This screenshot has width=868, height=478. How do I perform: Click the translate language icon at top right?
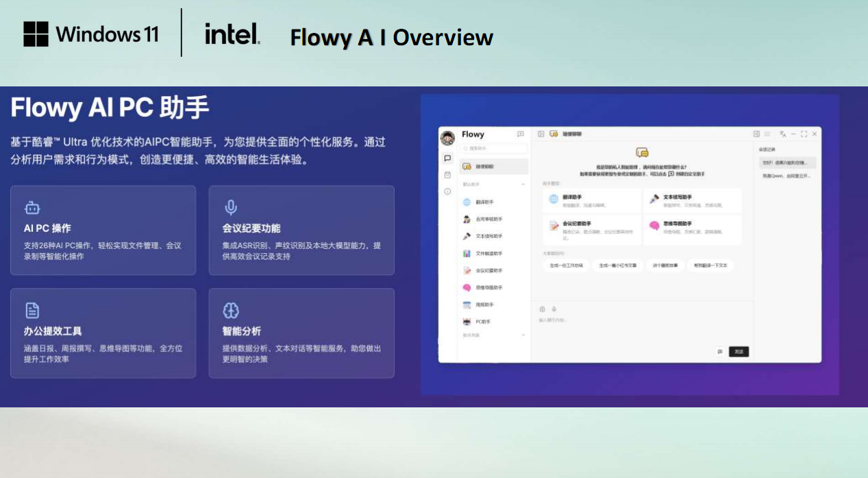(x=783, y=134)
